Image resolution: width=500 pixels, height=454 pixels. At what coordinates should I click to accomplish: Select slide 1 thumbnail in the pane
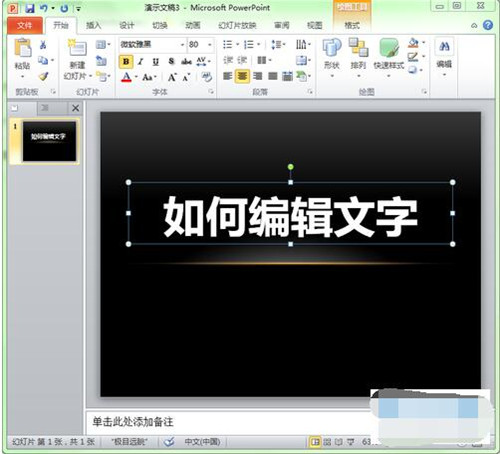click(49, 141)
